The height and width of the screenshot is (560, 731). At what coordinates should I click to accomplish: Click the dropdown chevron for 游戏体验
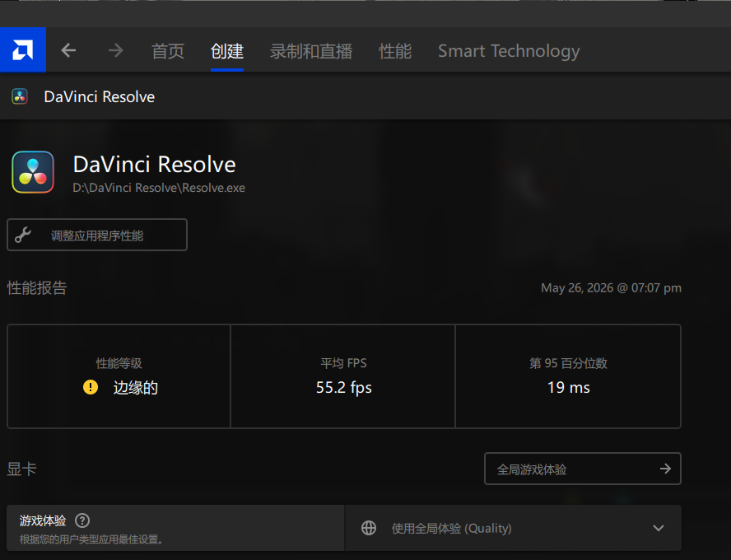tap(659, 528)
